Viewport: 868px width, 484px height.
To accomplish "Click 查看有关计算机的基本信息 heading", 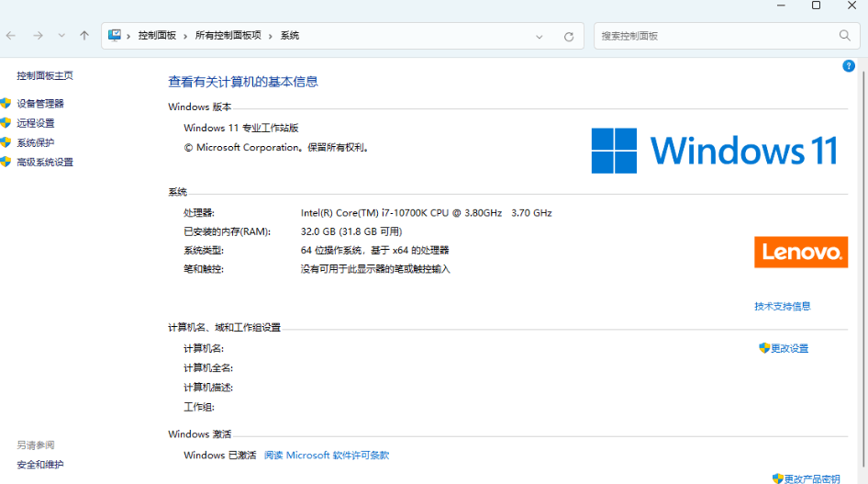I will (x=243, y=82).
